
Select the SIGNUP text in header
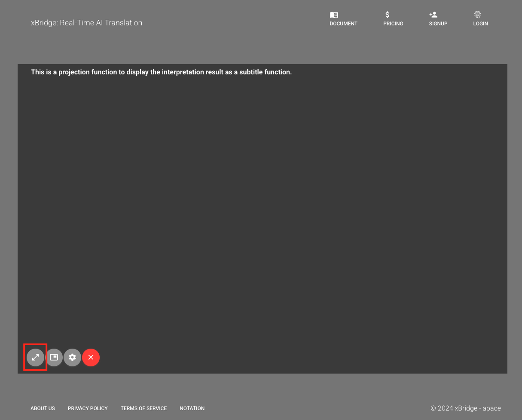point(438,24)
